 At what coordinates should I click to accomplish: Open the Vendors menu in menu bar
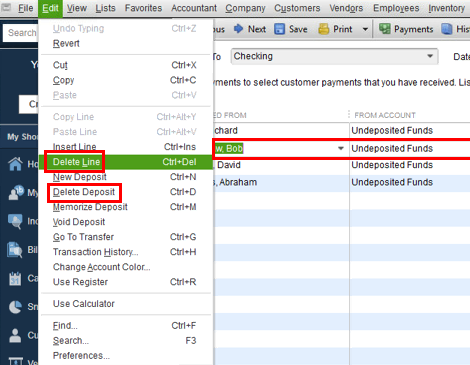[346, 8]
